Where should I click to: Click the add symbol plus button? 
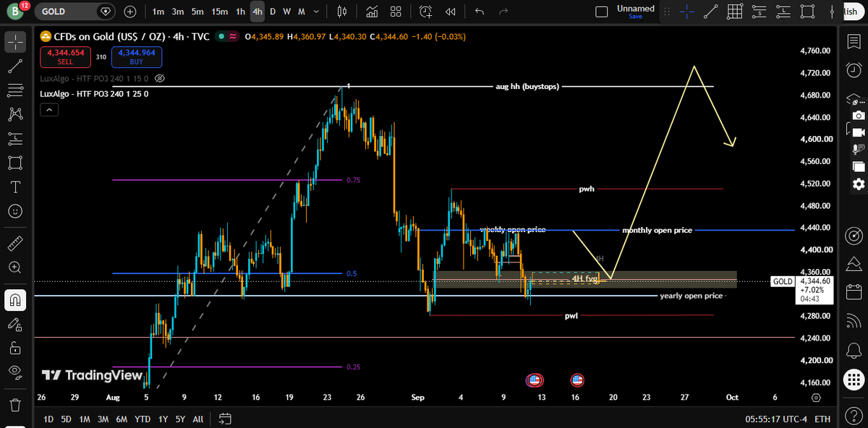coord(129,12)
